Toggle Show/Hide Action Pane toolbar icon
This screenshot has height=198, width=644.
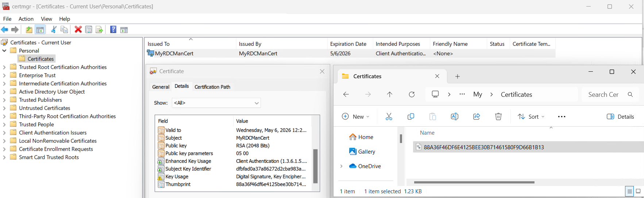tap(124, 30)
